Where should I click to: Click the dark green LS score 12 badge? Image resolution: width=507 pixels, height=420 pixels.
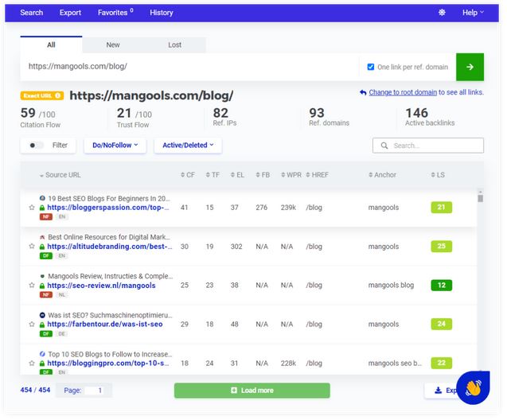point(442,286)
